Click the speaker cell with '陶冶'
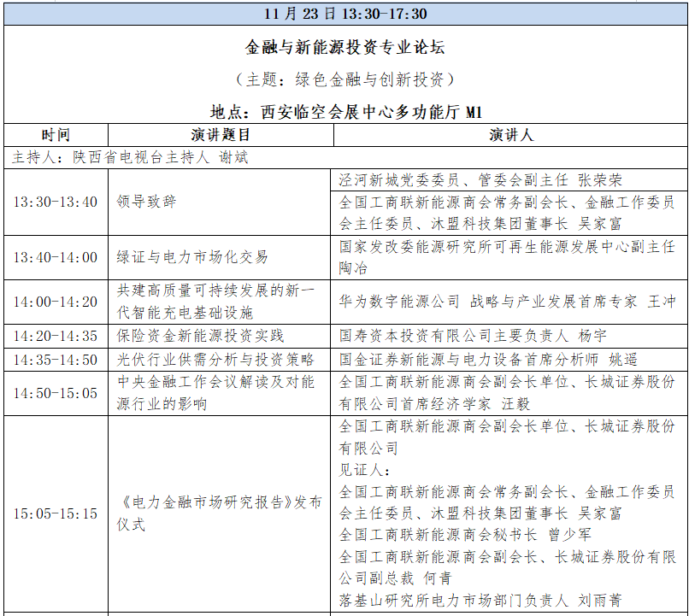Screen dimensions: 689x616 pos(509,258)
